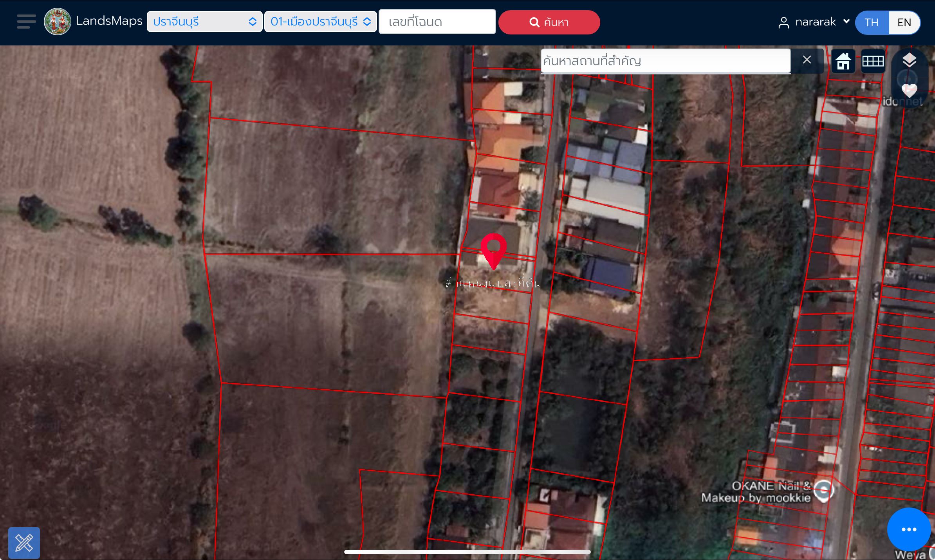
Task: Click the red location pin marker
Action: (x=493, y=251)
